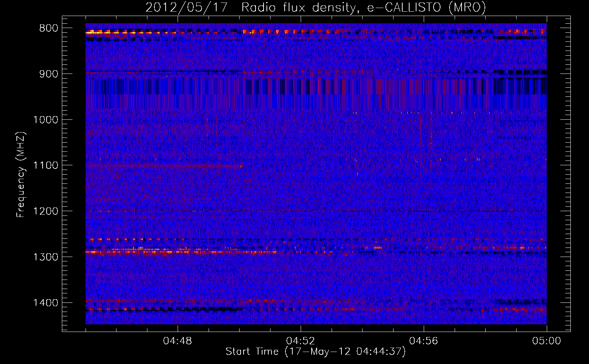Click the '05:00' time tick label
This screenshot has height=364, width=589.
point(546,341)
